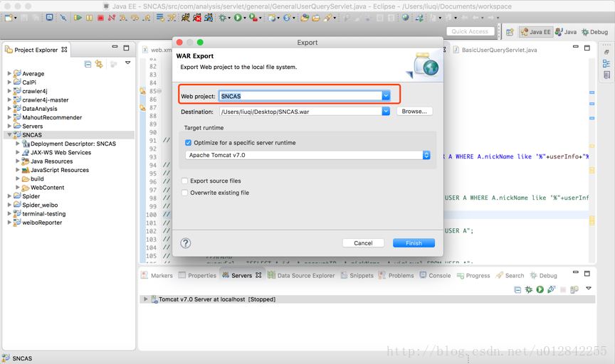Click the Outline icon in right sidebar
The width and height of the screenshot is (615, 364).
coord(606,63)
